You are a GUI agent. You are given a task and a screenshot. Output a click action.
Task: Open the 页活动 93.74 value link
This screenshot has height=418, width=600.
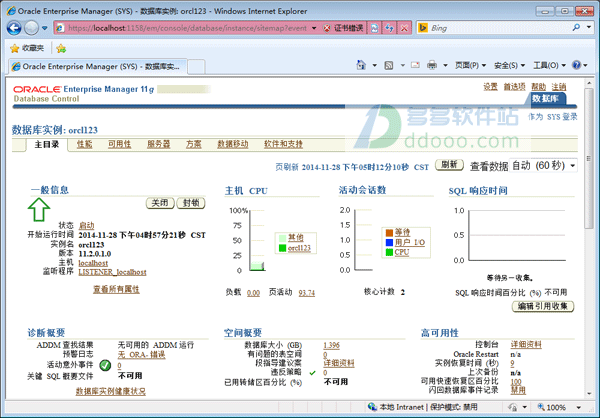307,293
